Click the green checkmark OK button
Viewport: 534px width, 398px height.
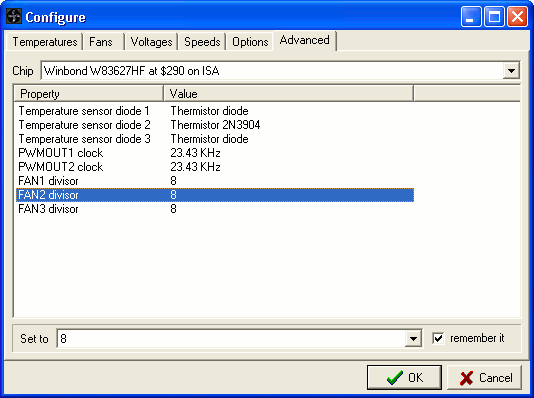click(404, 377)
